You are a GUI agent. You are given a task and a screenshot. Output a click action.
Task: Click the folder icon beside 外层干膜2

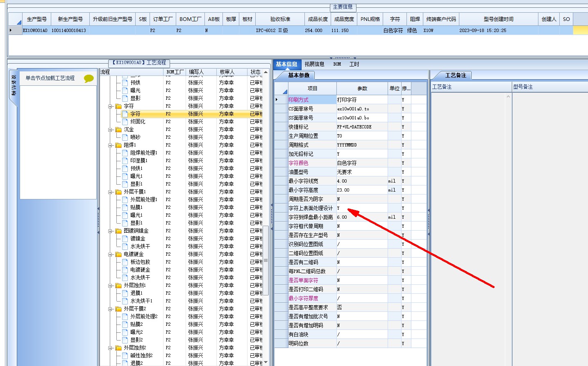point(118,309)
